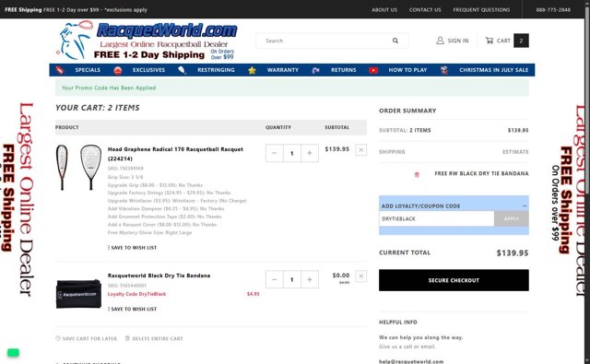Focus the site search field
The image size is (590, 364).
coord(325,41)
